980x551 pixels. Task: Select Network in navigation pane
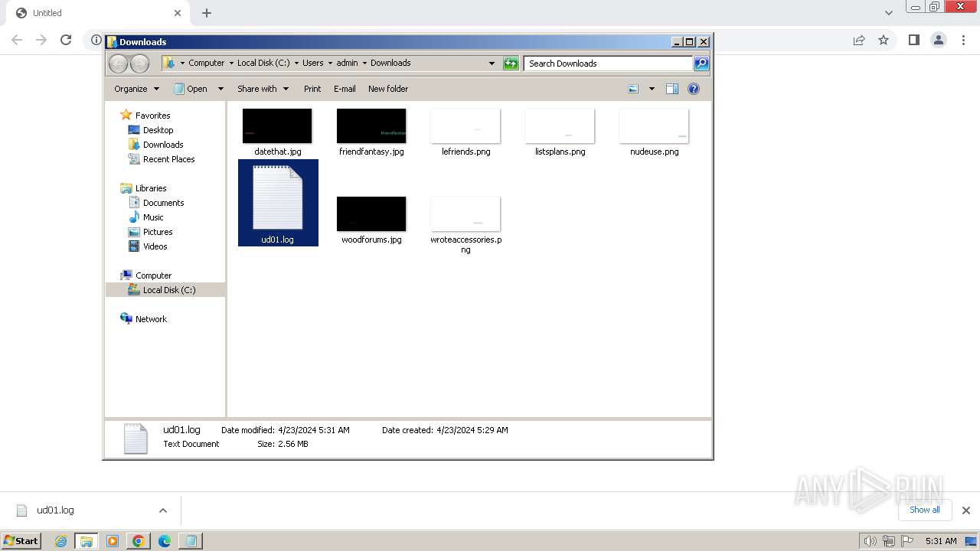tap(151, 319)
